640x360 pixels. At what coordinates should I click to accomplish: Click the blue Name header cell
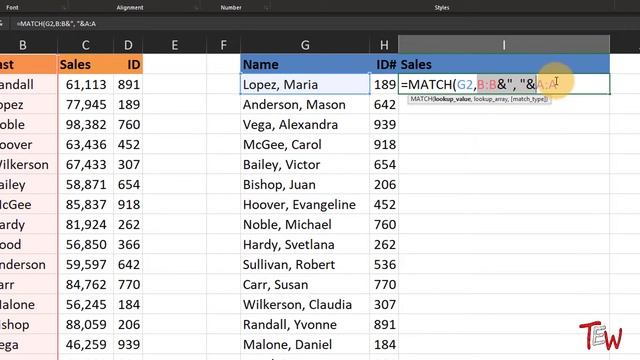(305, 64)
